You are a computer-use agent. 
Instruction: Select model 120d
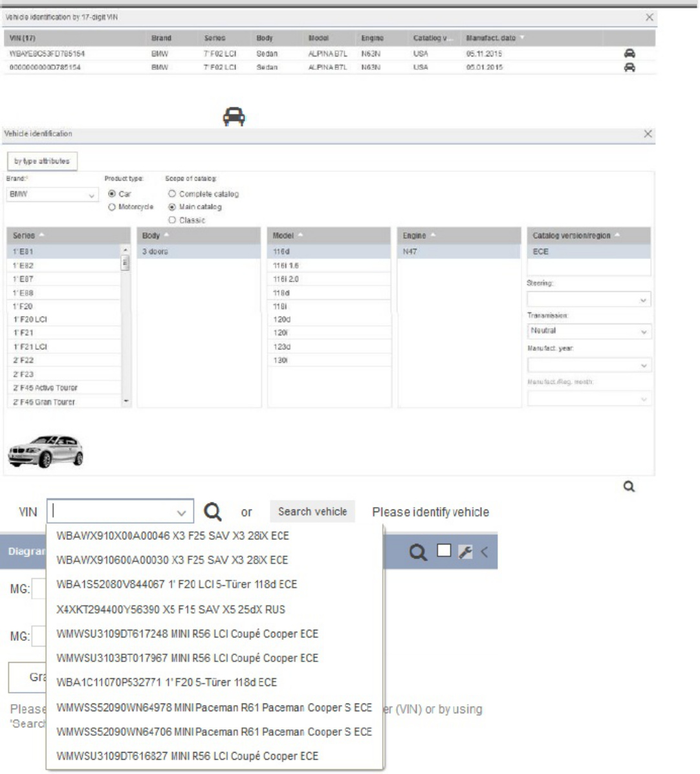[329, 319]
